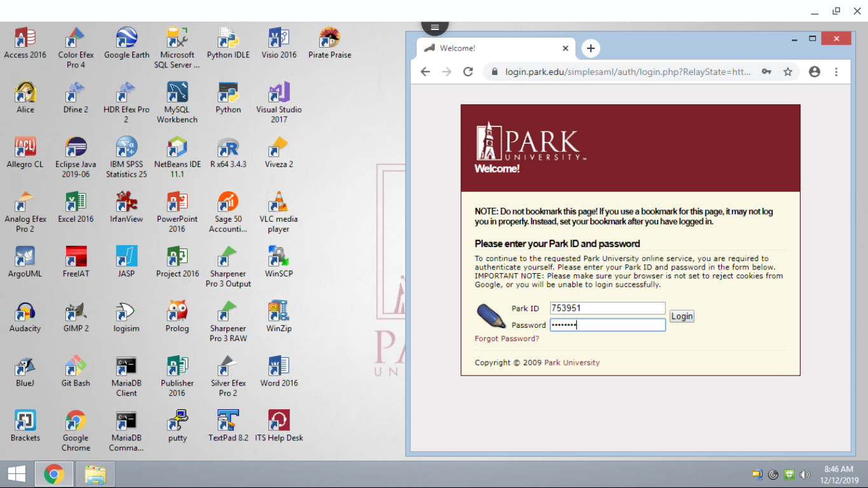Viewport: 868px width, 488px height.
Task: Open Audacity desktop shortcut
Action: click(x=25, y=316)
